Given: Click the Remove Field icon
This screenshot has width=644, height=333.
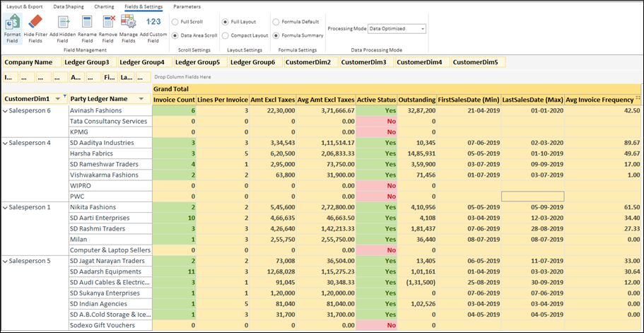Looking at the screenshot, I should [108, 23].
